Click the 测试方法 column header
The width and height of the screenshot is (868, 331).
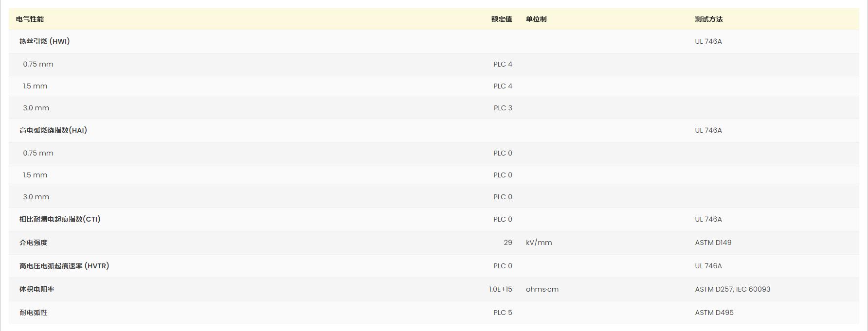(708, 19)
